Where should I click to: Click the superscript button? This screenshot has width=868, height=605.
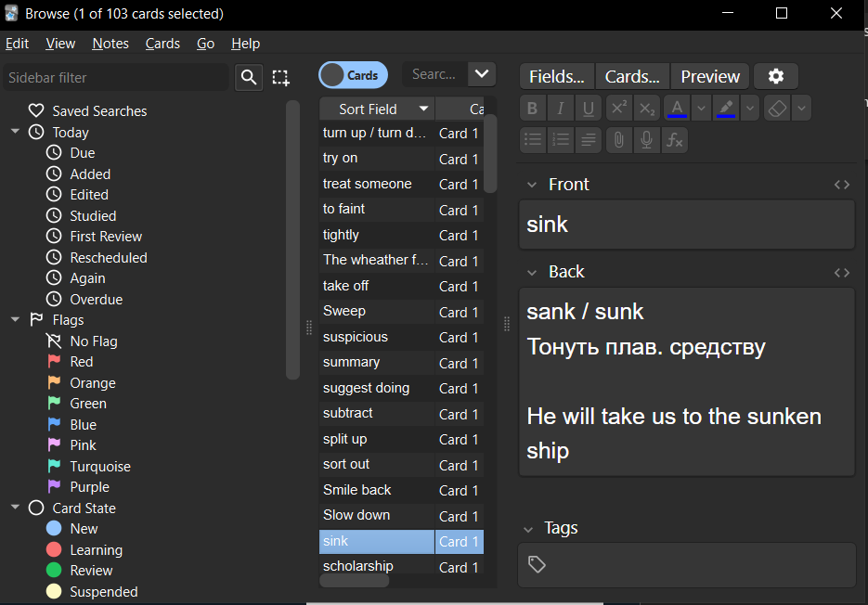click(619, 109)
